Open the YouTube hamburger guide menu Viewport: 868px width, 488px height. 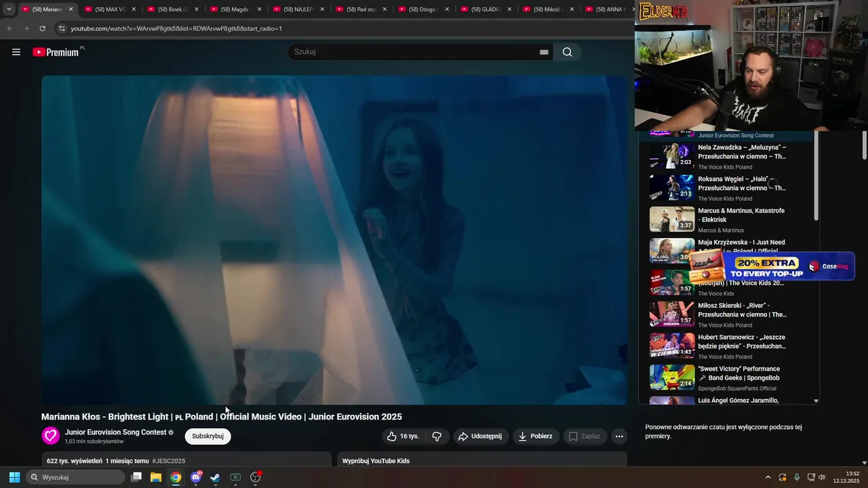[16, 52]
